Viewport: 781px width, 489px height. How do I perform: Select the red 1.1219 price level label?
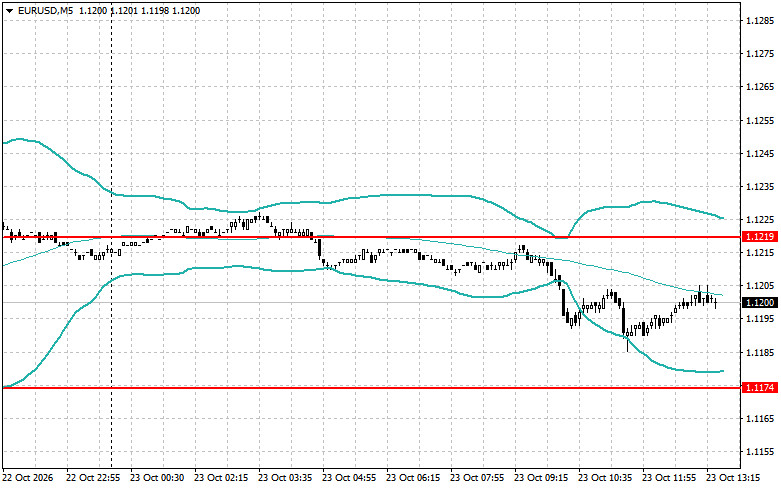point(759,237)
